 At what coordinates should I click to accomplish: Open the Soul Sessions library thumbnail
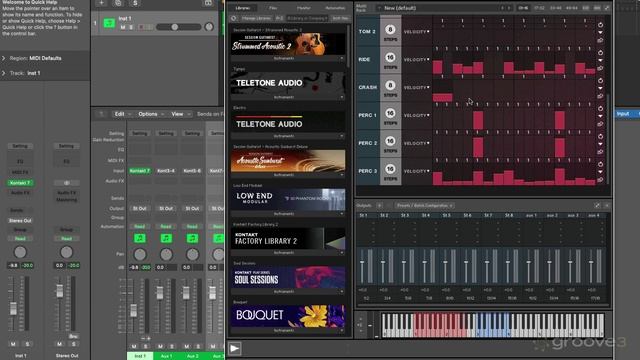(x=288, y=277)
